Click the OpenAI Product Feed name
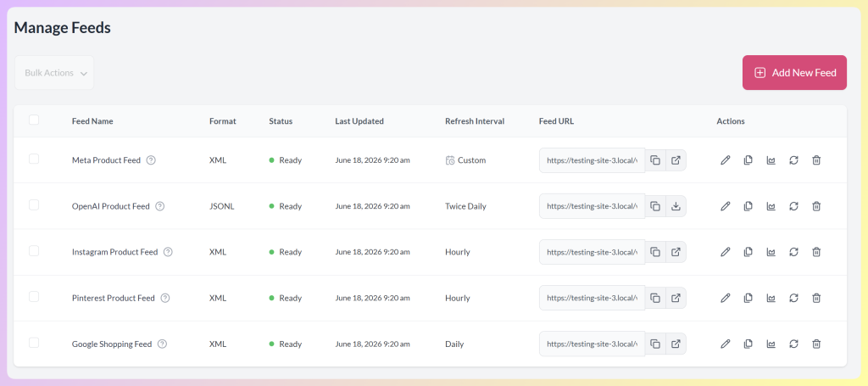868x386 pixels. point(111,206)
